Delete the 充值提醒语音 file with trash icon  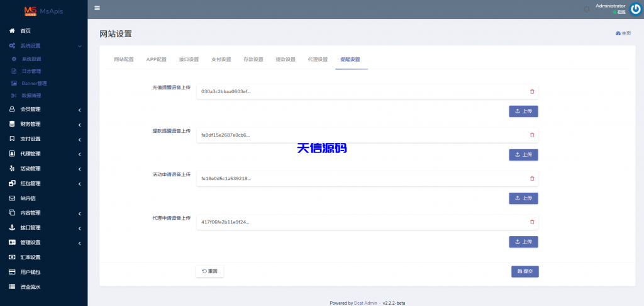[x=532, y=92]
